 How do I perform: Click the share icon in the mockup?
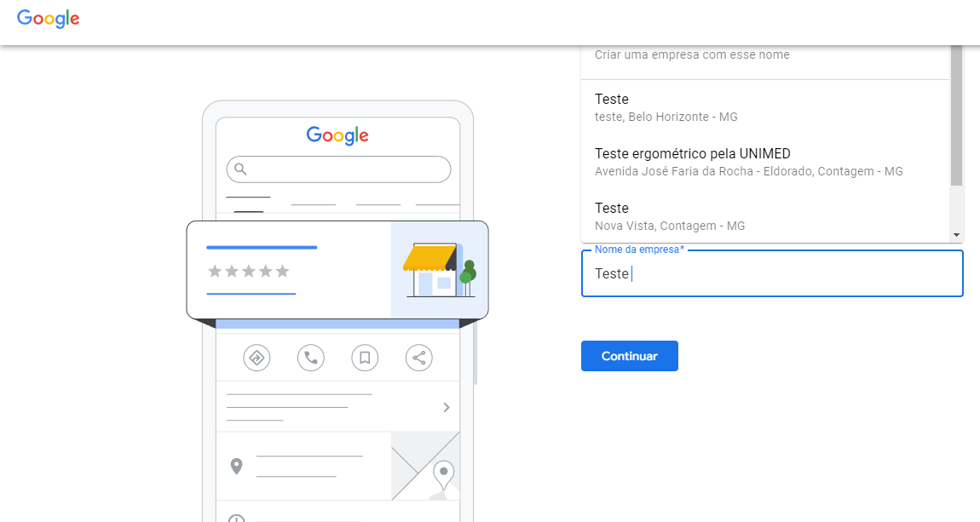[x=418, y=358]
